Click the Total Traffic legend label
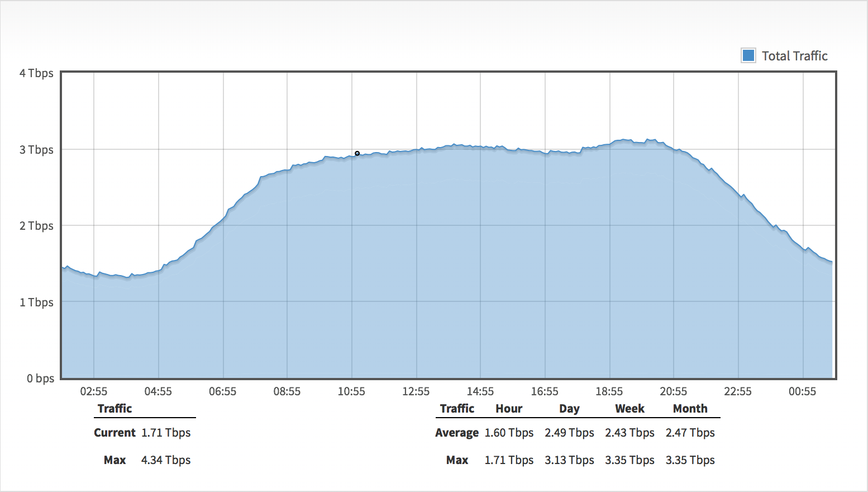The image size is (868, 492). click(x=794, y=56)
